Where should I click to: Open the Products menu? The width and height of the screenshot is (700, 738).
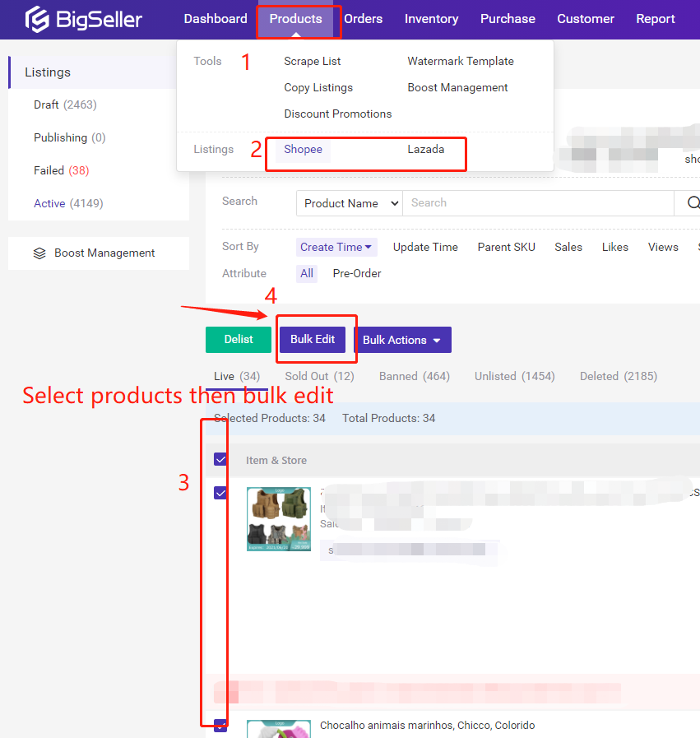pyautogui.click(x=295, y=19)
